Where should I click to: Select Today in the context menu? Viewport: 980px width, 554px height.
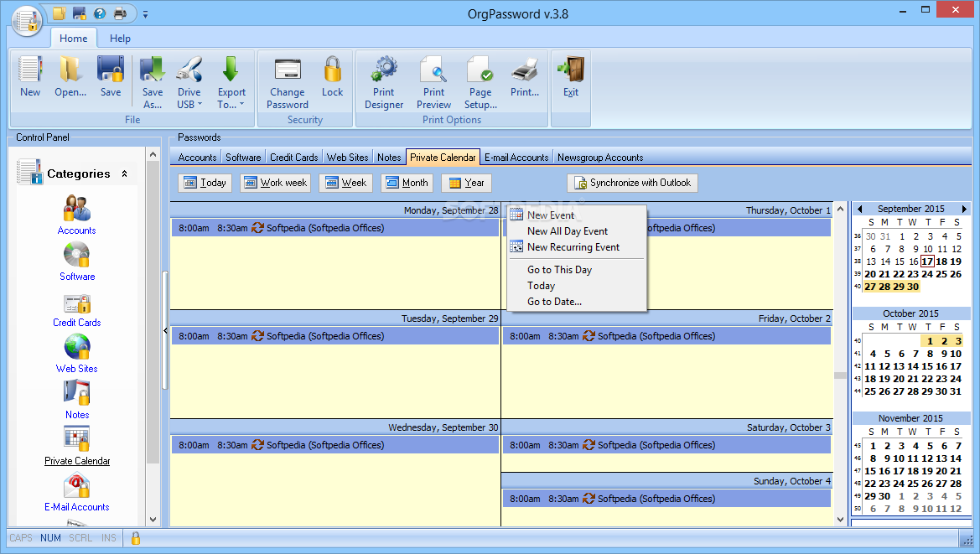[578, 286]
